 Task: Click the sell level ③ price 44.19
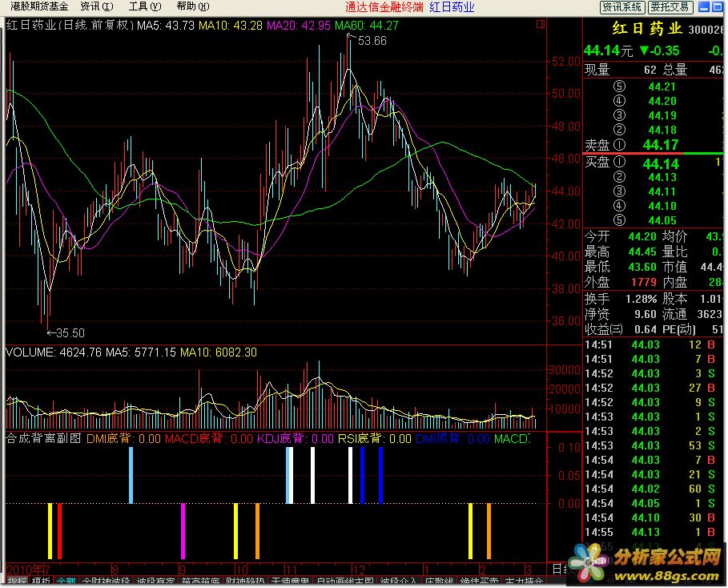[662, 115]
